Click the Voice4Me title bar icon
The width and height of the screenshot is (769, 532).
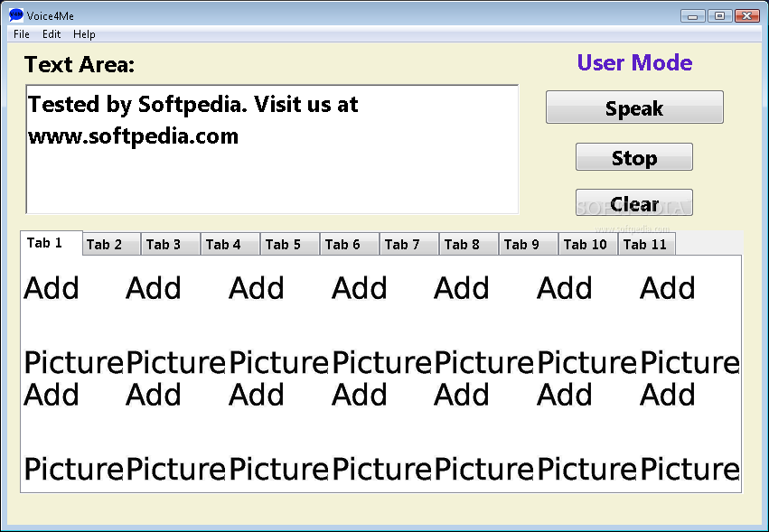click(16, 15)
